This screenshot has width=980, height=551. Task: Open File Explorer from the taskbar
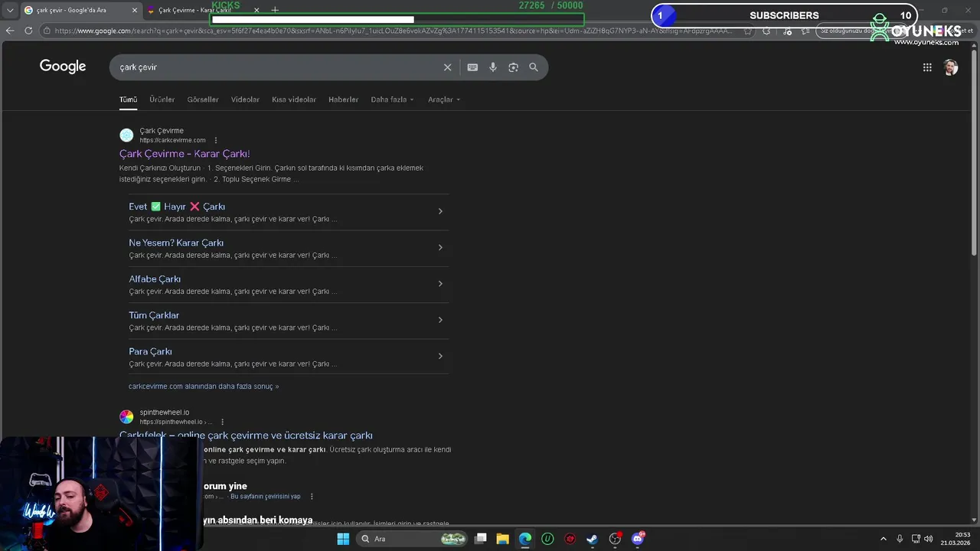[502, 539]
